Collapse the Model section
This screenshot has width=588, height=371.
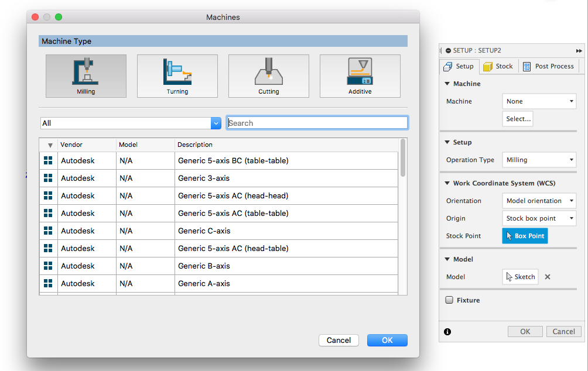click(x=447, y=259)
